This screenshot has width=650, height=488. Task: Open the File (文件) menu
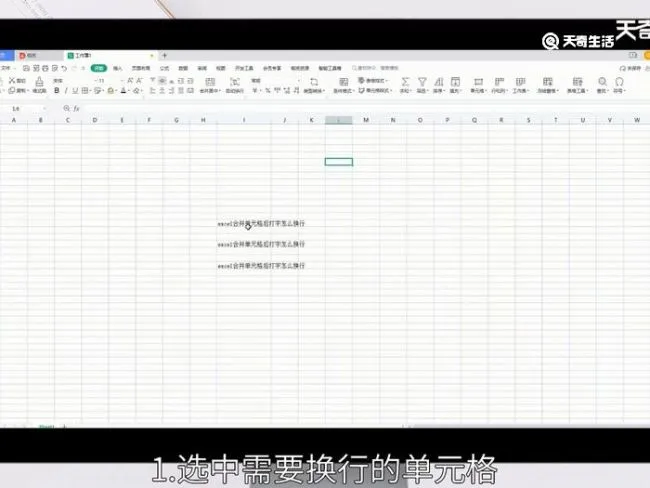pyautogui.click(x=6, y=68)
